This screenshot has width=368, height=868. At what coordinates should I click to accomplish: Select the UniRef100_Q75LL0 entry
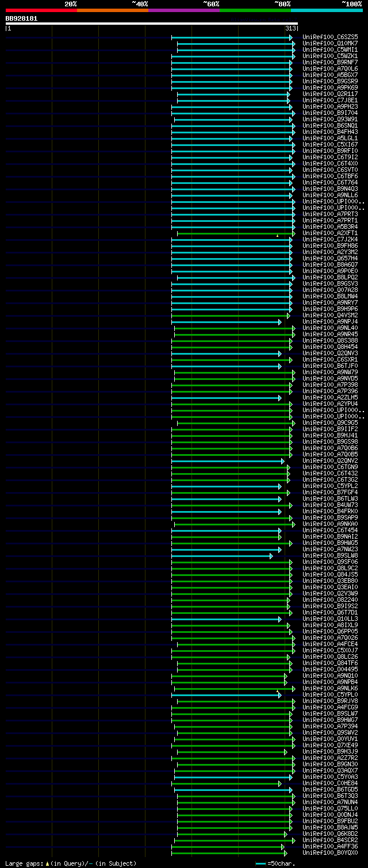330,808
